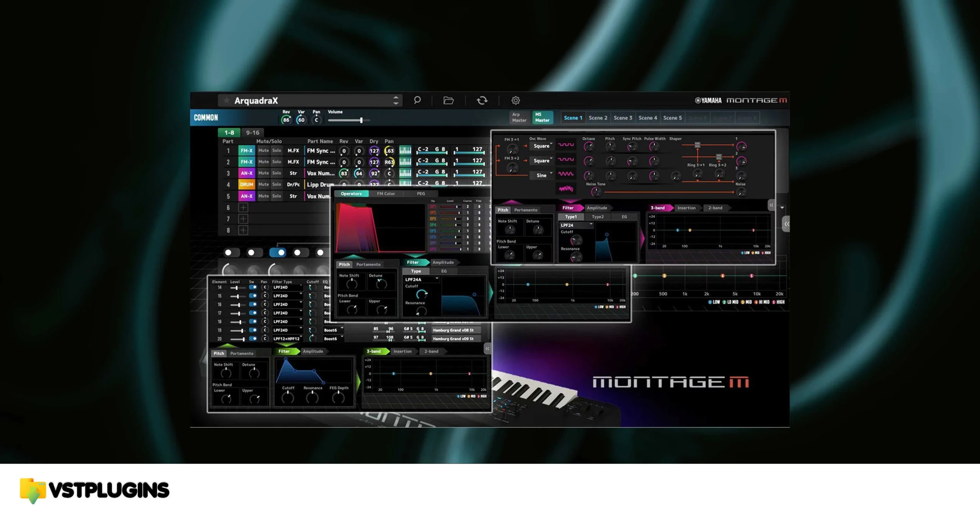Open the LPF24 filter type dropdown
Image resolution: width=980 pixels, height=519 pixels.
point(576,225)
